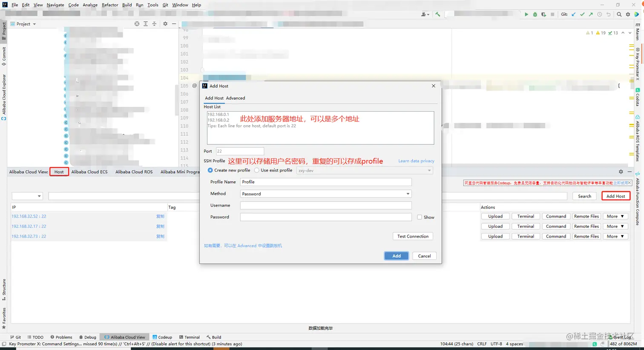Screen dimensions: 644x350
Task: Switch to Alibaba Cloud ROS tab
Action: tap(134, 172)
